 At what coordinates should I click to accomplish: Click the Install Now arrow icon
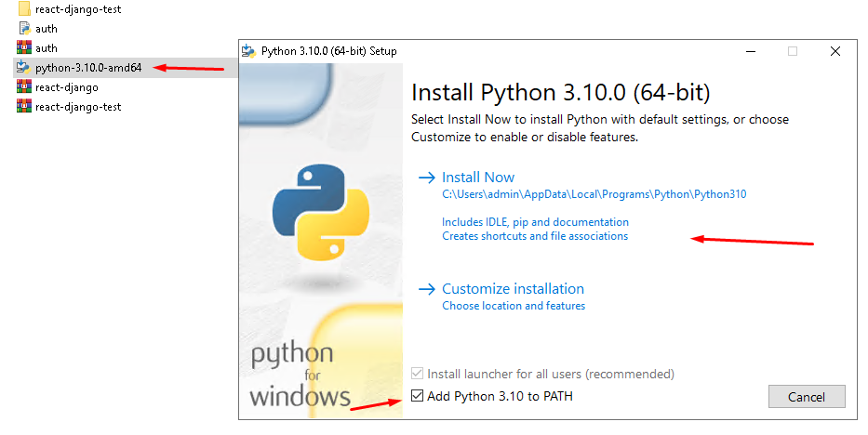[427, 178]
